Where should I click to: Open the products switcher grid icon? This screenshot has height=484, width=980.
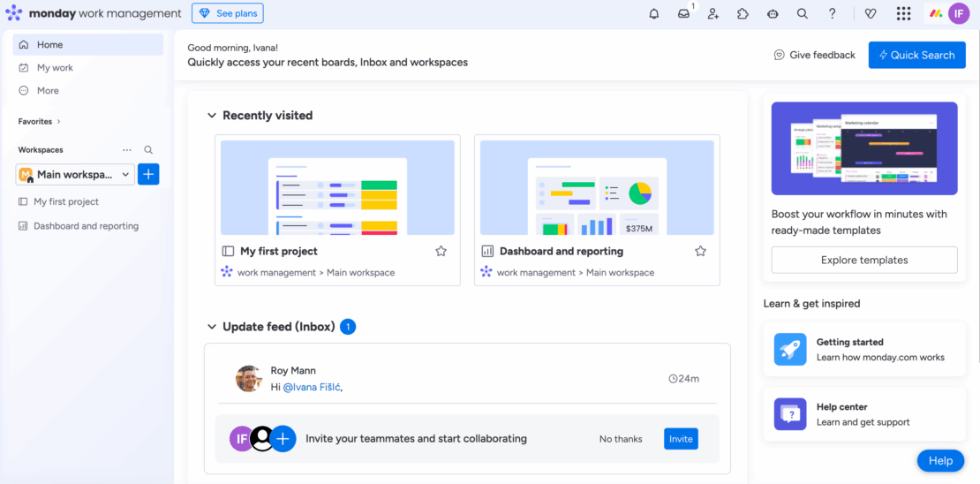[x=903, y=14]
